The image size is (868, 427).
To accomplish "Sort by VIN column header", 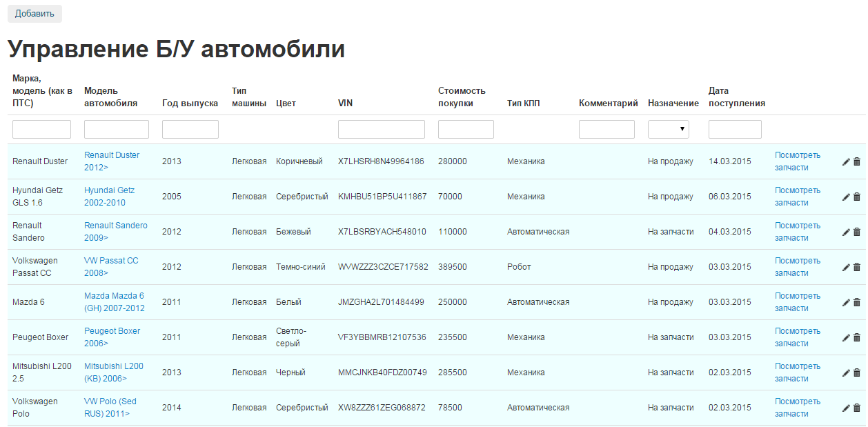I will click(x=346, y=103).
